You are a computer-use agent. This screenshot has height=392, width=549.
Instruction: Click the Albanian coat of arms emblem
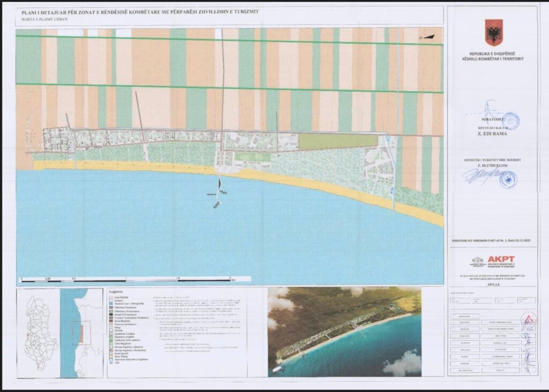click(493, 33)
